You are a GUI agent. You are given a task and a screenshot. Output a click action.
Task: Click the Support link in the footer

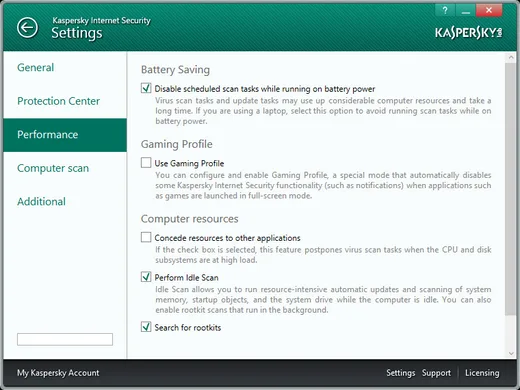(436, 373)
